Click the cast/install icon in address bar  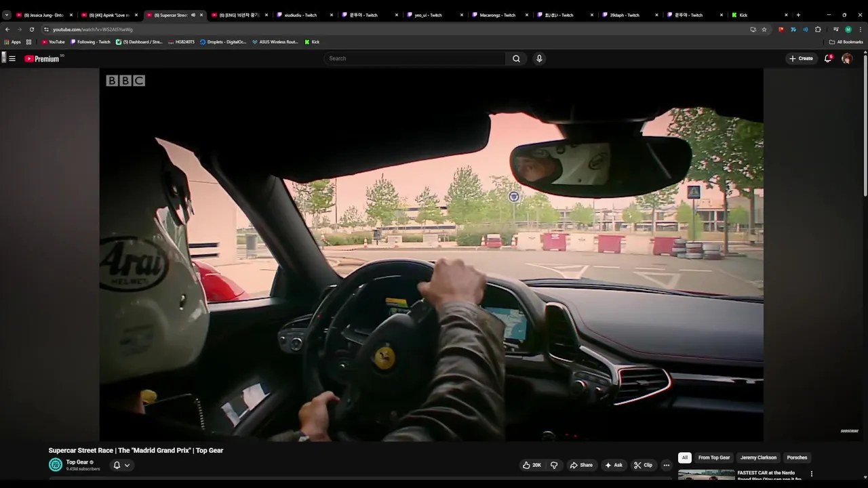point(753,29)
